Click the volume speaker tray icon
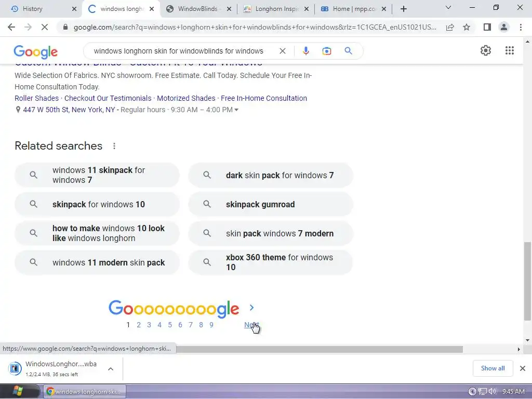Image resolution: width=532 pixels, height=399 pixels. tap(493, 392)
